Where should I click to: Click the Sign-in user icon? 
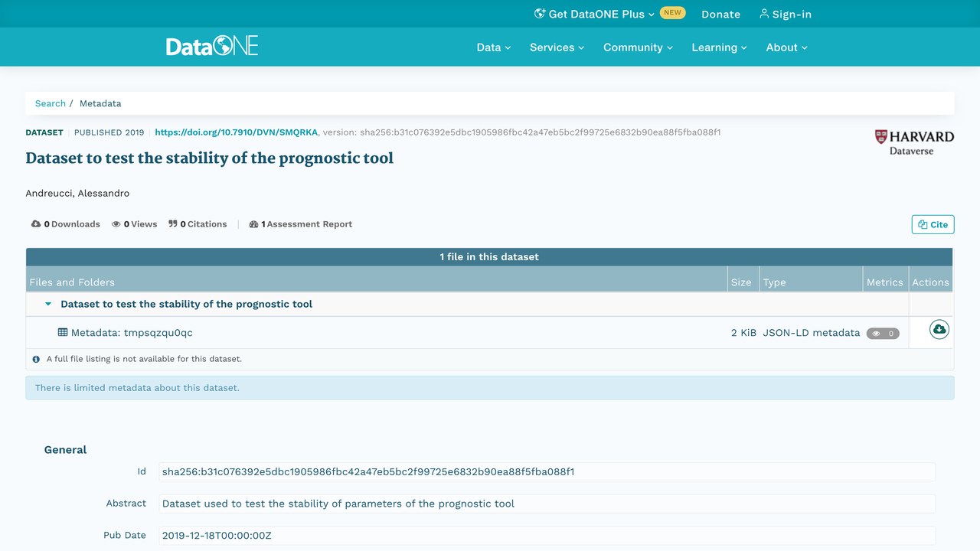(x=764, y=14)
